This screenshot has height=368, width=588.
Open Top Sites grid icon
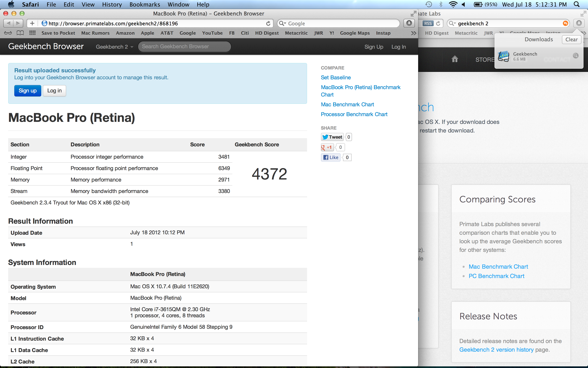pyautogui.click(x=32, y=33)
